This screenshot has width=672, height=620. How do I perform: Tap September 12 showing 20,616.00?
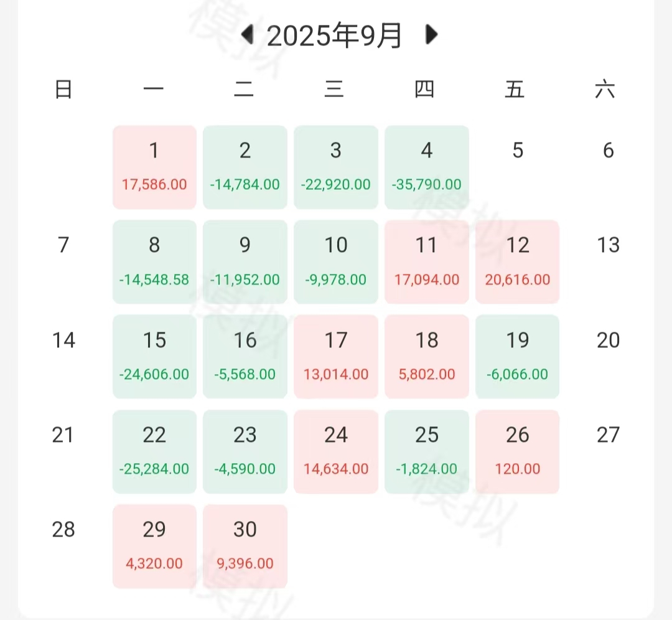pos(518,261)
